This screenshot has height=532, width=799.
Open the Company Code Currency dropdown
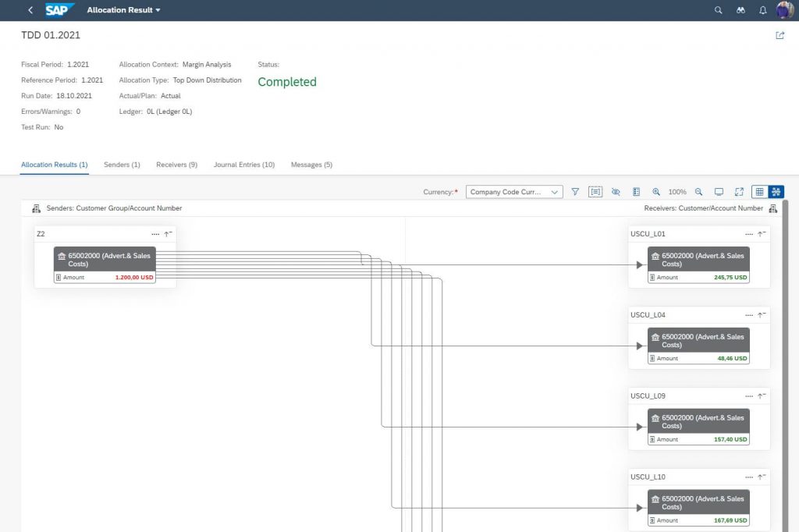pyautogui.click(x=514, y=192)
